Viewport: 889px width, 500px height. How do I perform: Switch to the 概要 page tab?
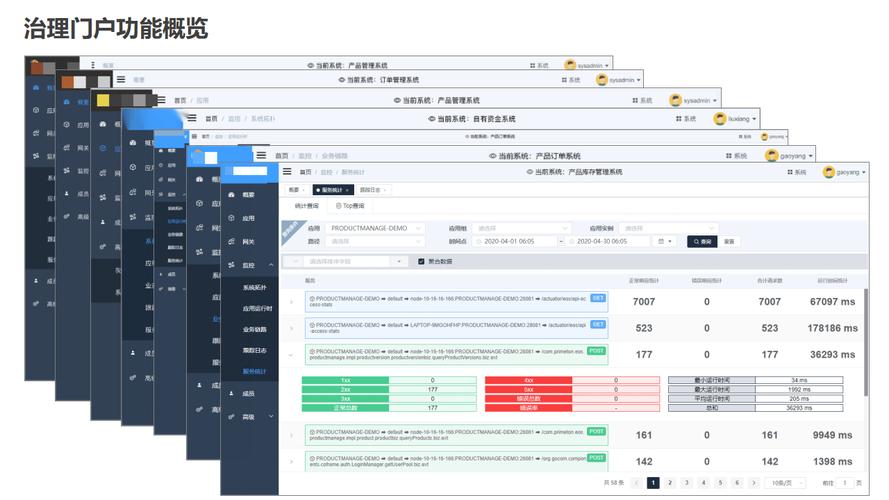pos(296,190)
